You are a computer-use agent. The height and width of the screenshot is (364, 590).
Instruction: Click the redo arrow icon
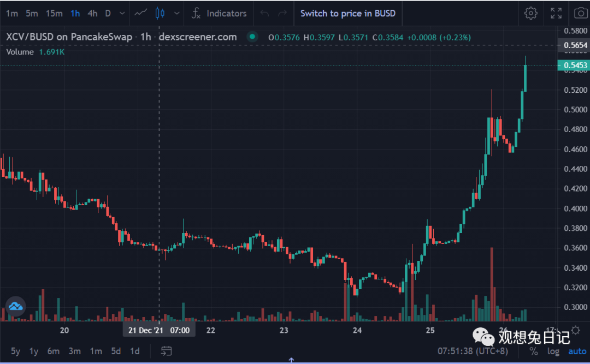point(282,14)
